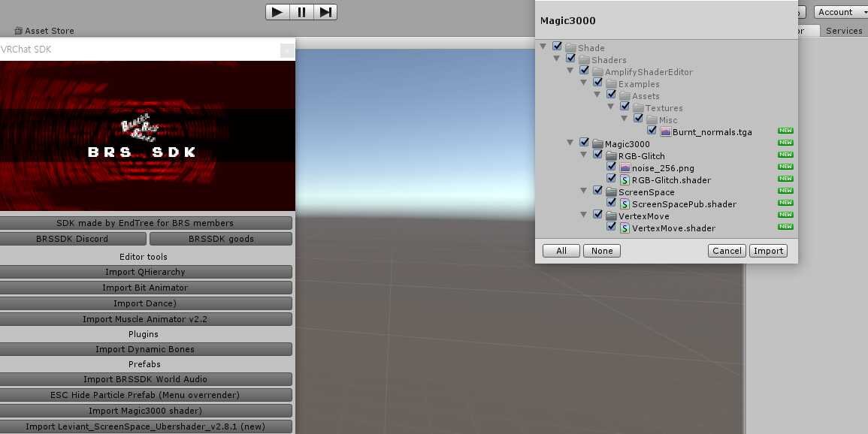Screen dimensions: 868x434
Task: Click the Step frame button
Action: [325, 12]
